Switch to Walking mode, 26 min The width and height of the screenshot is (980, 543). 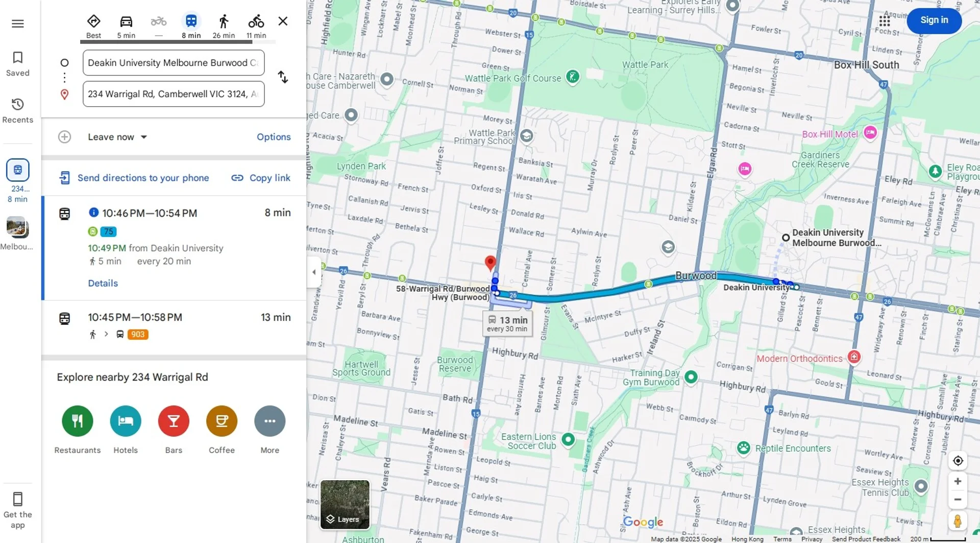(224, 26)
